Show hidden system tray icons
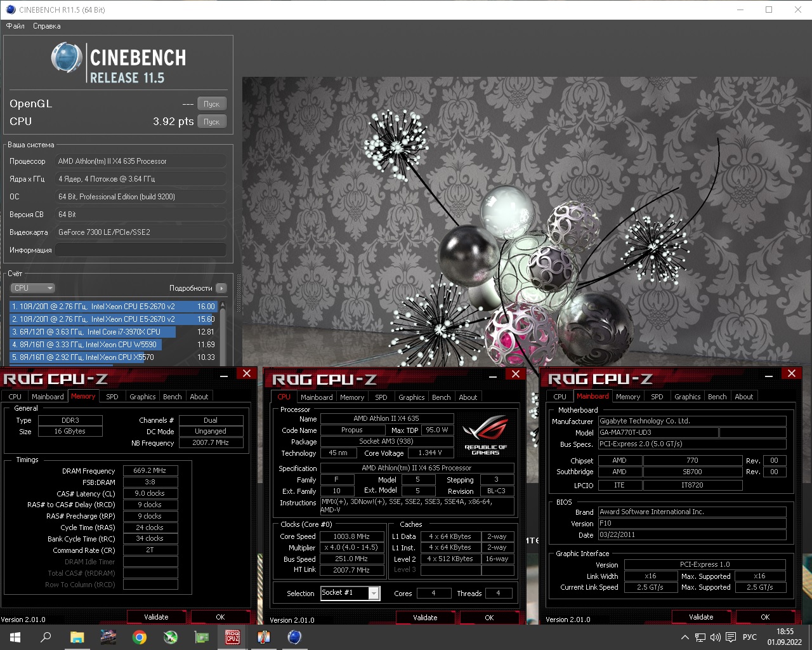Viewport: 812px width, 650px height. 684,637
